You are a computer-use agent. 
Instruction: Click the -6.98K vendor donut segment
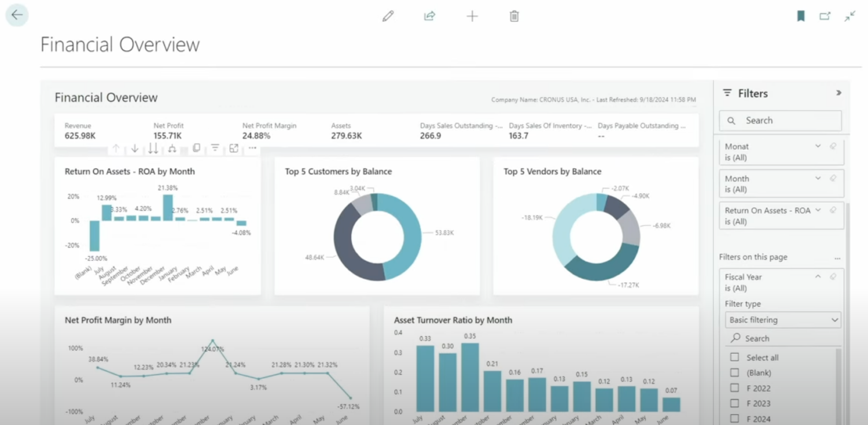[x=631, y=227]
